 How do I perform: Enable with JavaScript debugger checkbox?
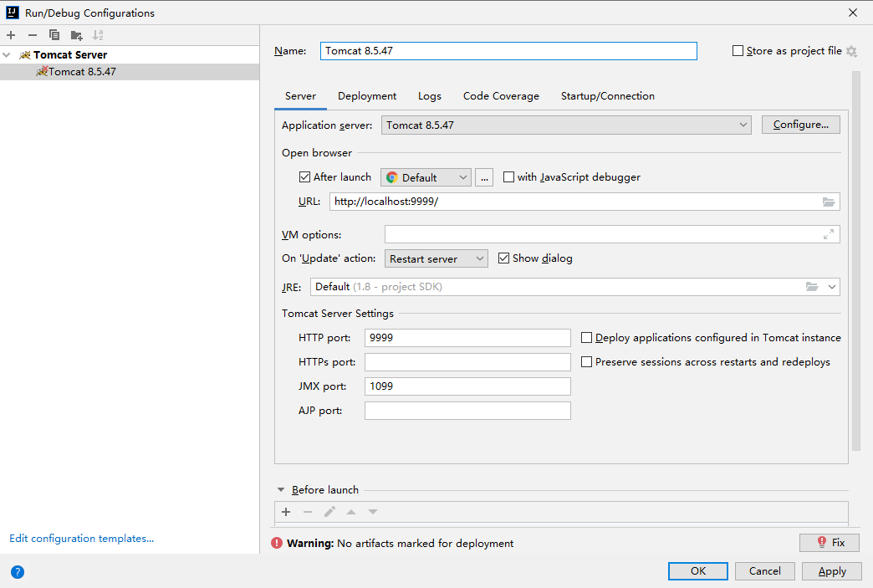pos(509,177)
